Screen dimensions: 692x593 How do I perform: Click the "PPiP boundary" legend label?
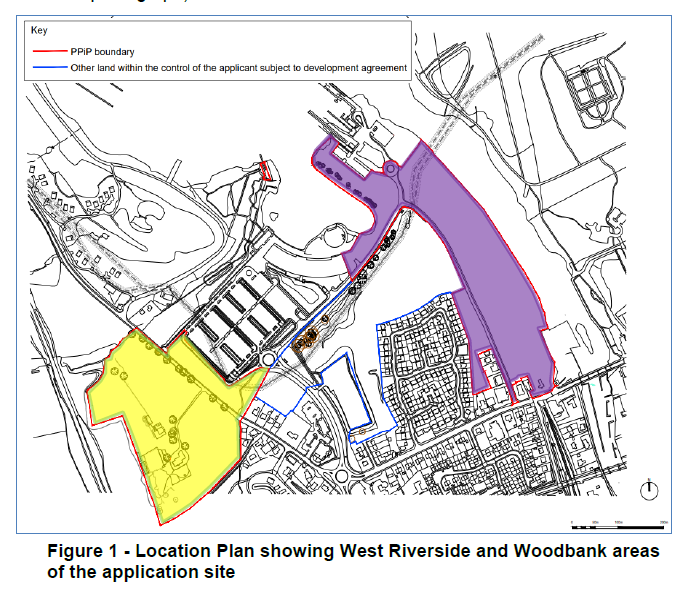coord(98,48)
